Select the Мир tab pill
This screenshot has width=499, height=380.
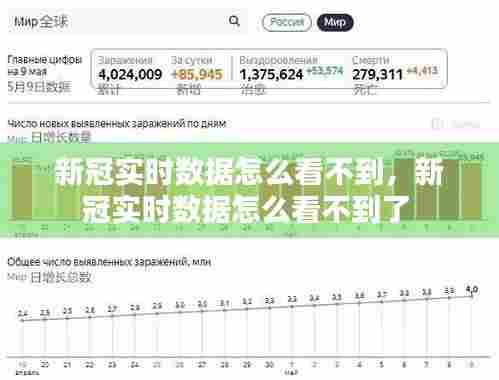(335, 22)
